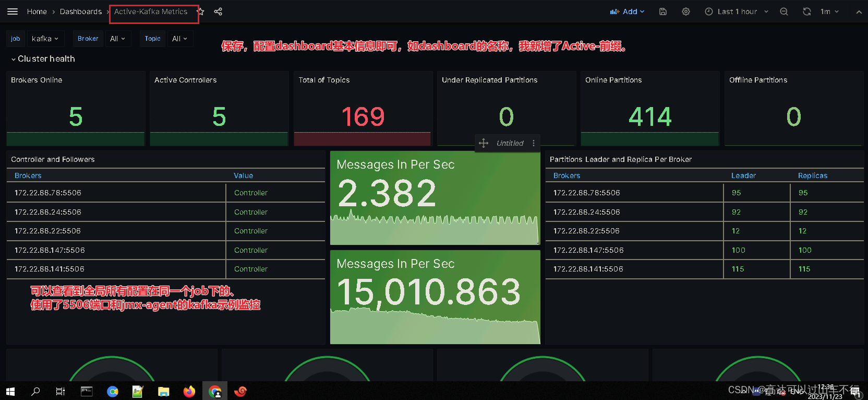Click the 2.382 Messages In Per Sec value
Image resolution: width=868 pixels, height=400 pixels.
click(x=387, y=194)
